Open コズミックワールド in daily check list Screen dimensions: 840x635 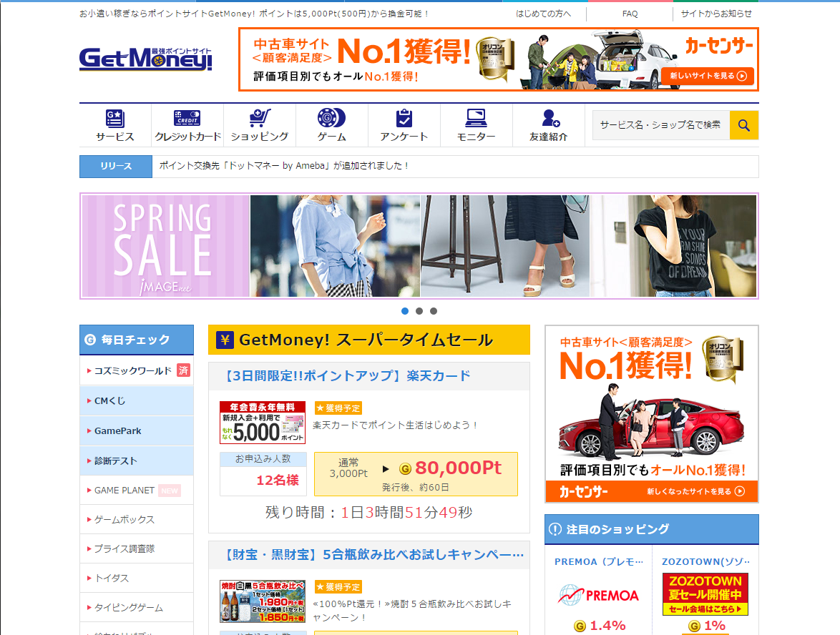pos(133,370)
